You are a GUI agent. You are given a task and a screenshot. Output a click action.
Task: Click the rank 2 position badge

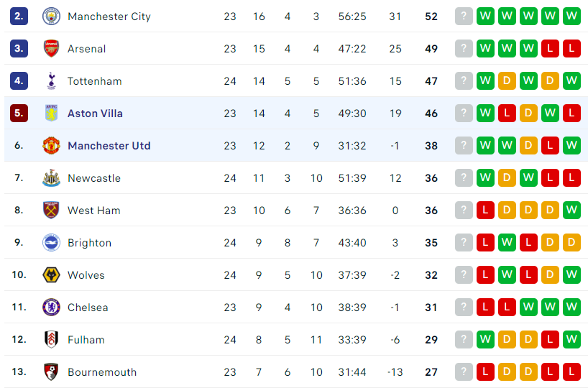pyautogui.click(x=19, y=16)
